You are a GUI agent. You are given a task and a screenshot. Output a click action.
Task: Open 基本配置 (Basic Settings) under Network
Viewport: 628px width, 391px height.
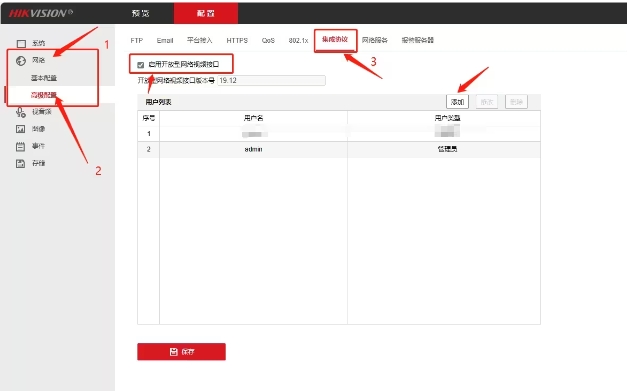coord(44,78)
